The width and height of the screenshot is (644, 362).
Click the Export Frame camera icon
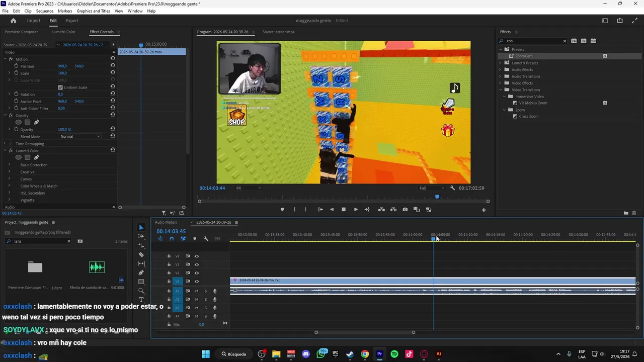coord(405,210)
